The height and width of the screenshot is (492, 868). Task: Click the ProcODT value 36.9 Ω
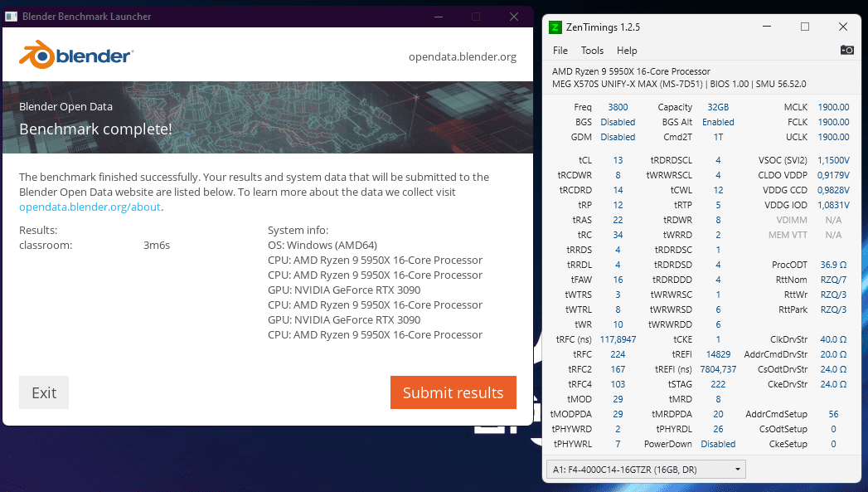833,265
